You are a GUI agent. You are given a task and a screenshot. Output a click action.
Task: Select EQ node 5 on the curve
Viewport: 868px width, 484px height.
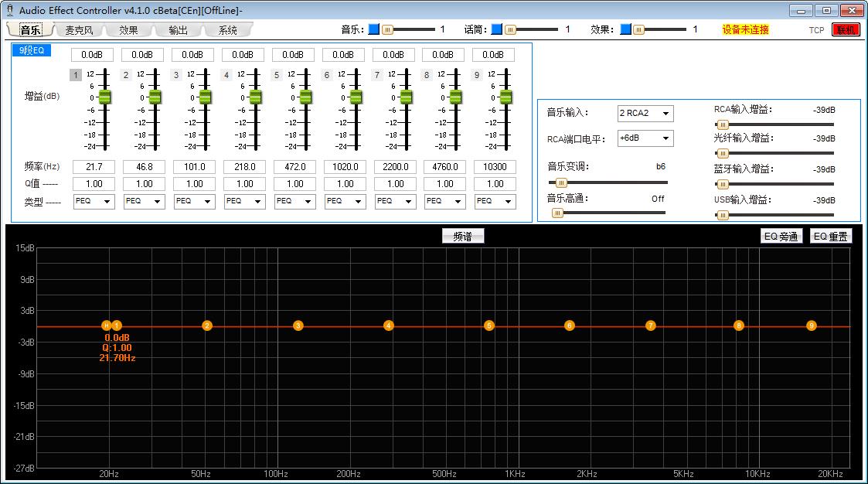[x=488, y=326]
